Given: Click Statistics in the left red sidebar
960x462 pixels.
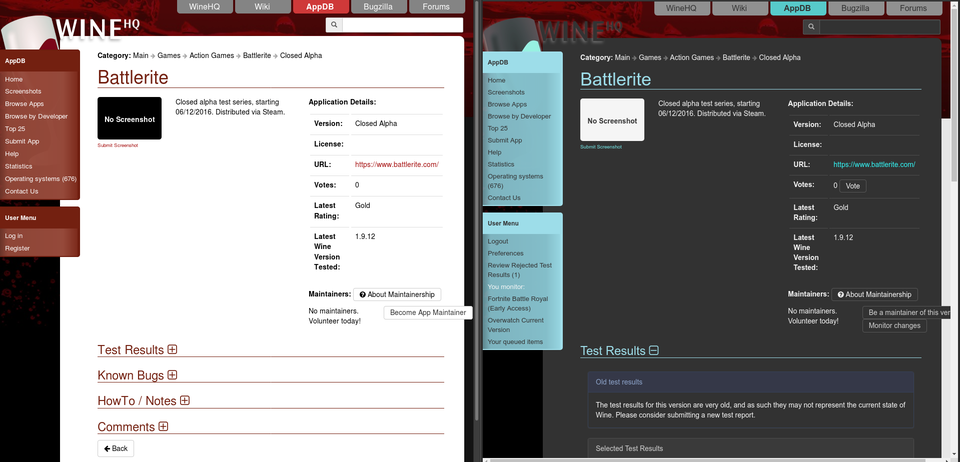Looking at the screenshot, I should tap(18, 166).
